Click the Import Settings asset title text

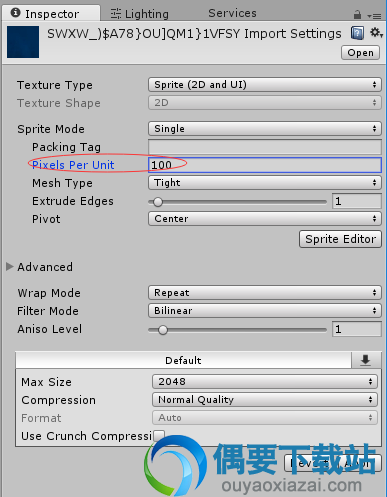point(194,34)
